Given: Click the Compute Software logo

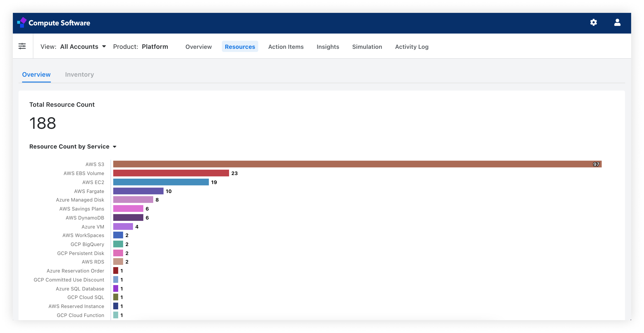Looking at the screenshot, I should tap(53, 23).
